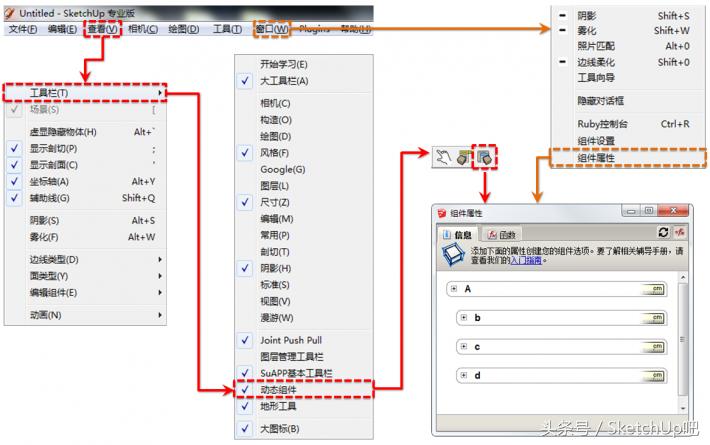Toggle 动态组件 toolbar checkmark
Screen dimensions: 710x445
(x=245, y=389)
